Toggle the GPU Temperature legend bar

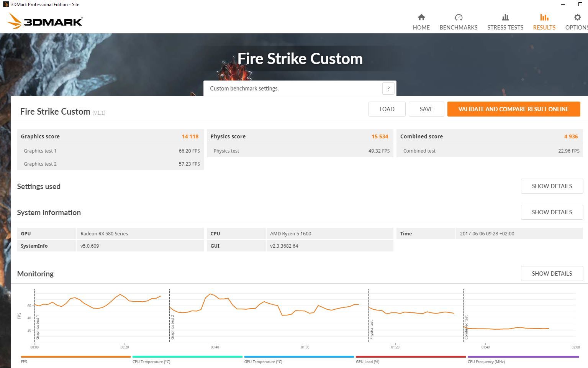[299, 357]
